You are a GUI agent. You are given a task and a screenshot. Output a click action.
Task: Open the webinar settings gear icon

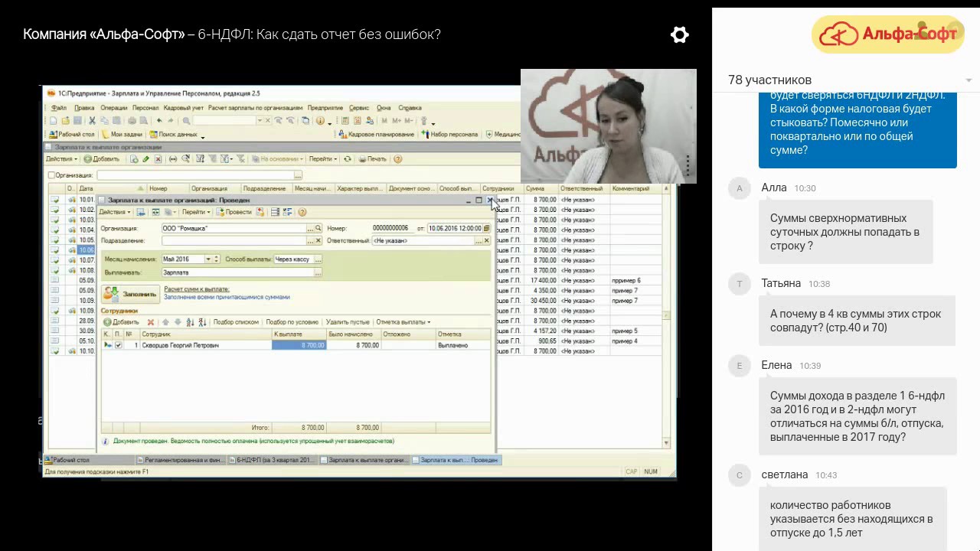click(x=680, y=35)
